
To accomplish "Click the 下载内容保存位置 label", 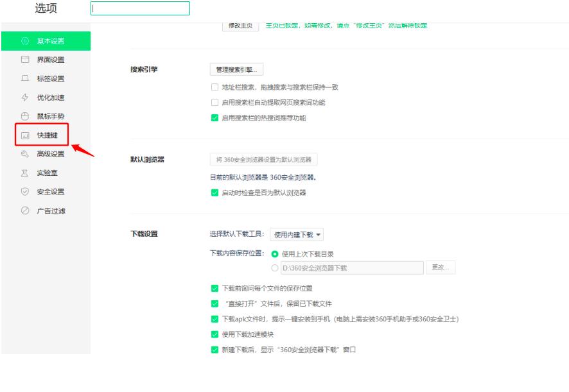I will click(x=237, y=253).
